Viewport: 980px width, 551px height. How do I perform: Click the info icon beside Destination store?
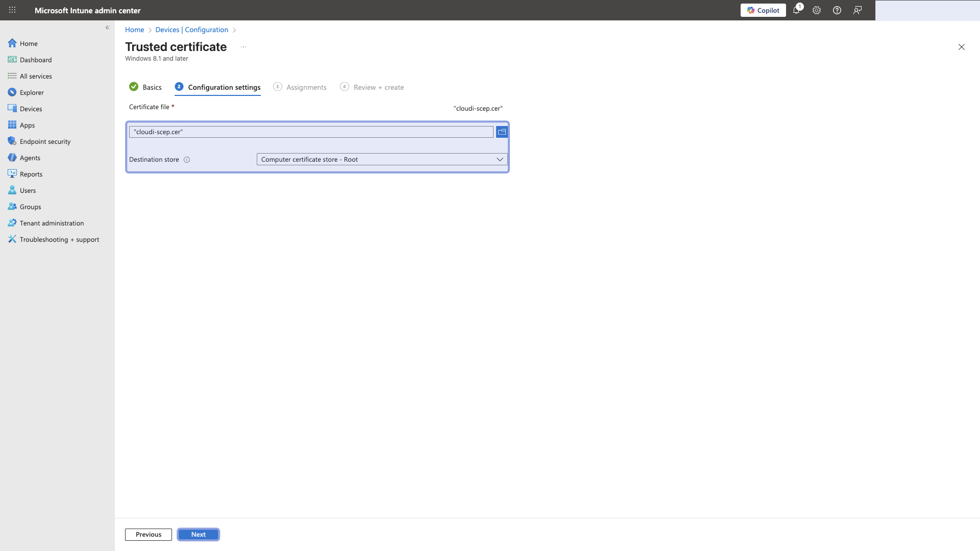(187, 160)
